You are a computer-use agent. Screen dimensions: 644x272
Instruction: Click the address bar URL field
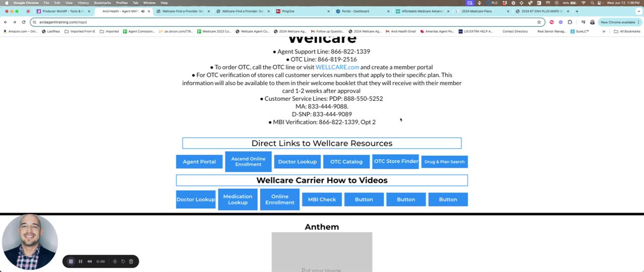287,22
